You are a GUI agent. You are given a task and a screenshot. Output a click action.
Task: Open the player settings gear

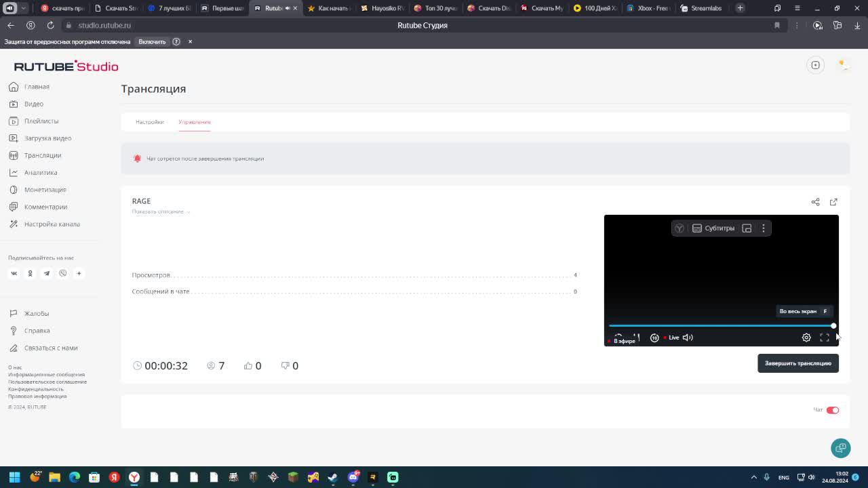pos(806,338)
